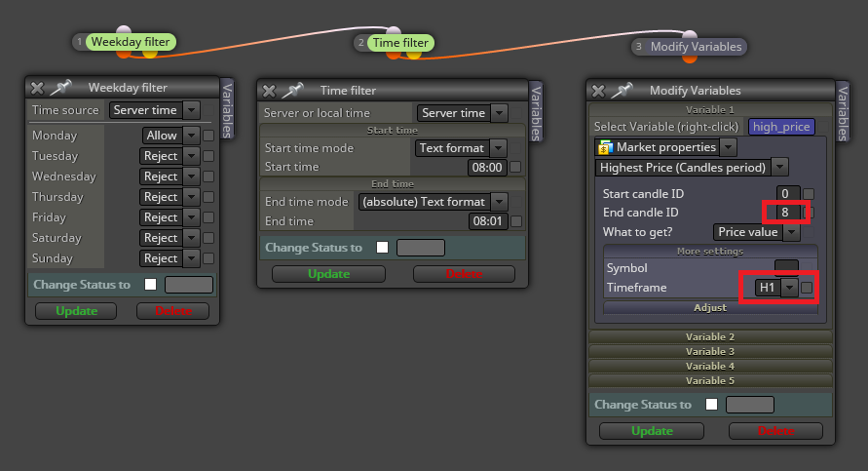Click Delete button in Weekday filter
This screenshot has height=471, width=868.
click(173, 311)
